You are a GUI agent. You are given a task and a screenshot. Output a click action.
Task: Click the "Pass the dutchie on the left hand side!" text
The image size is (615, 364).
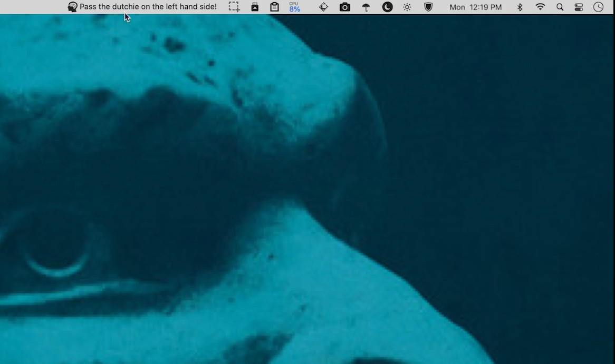coord(148,7)
